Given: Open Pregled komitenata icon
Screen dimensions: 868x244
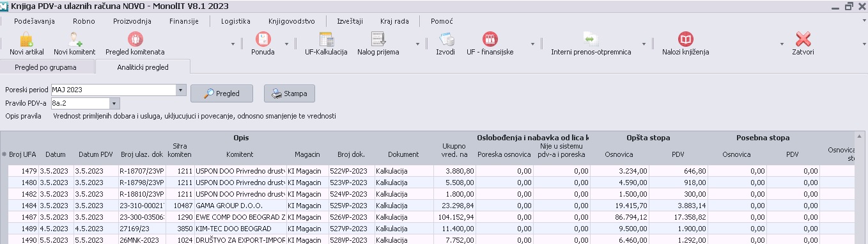Looking at the screenshot, I should tap(135, 39).
